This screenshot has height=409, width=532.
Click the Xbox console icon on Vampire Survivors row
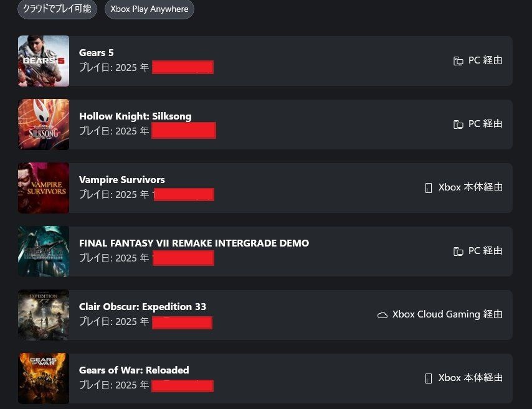tap(429, 188)
